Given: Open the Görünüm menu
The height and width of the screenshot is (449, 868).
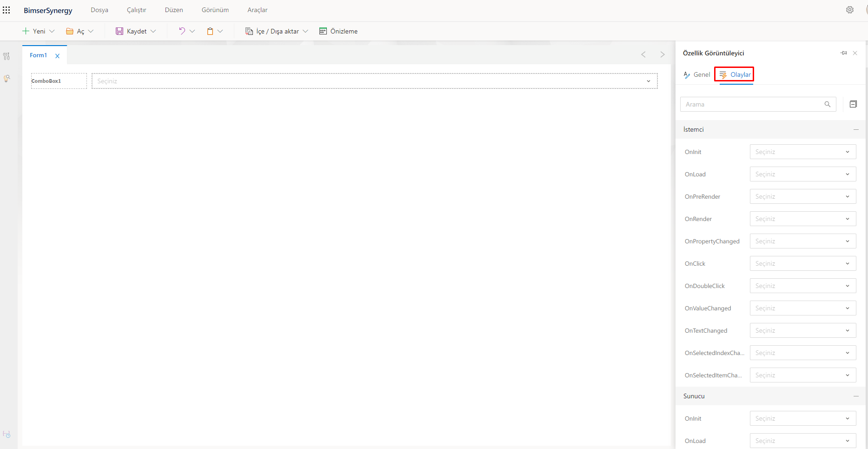Looking at the screenshot, I should tap(215, 10).
